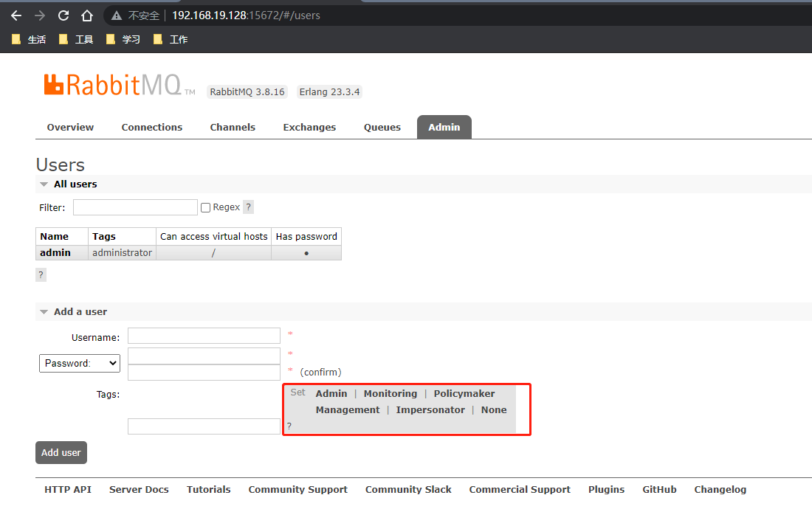
Task: Click the address bar URL
Action: [246, 15]
